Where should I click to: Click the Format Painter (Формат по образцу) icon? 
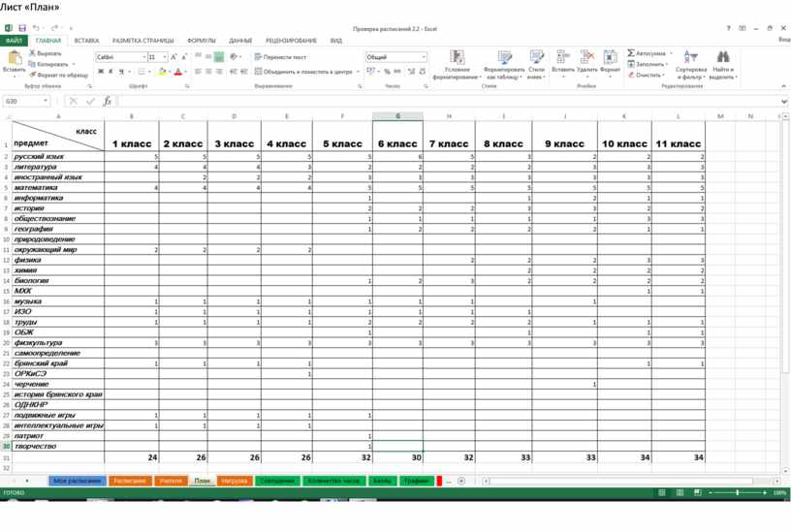tap(33, 75)
